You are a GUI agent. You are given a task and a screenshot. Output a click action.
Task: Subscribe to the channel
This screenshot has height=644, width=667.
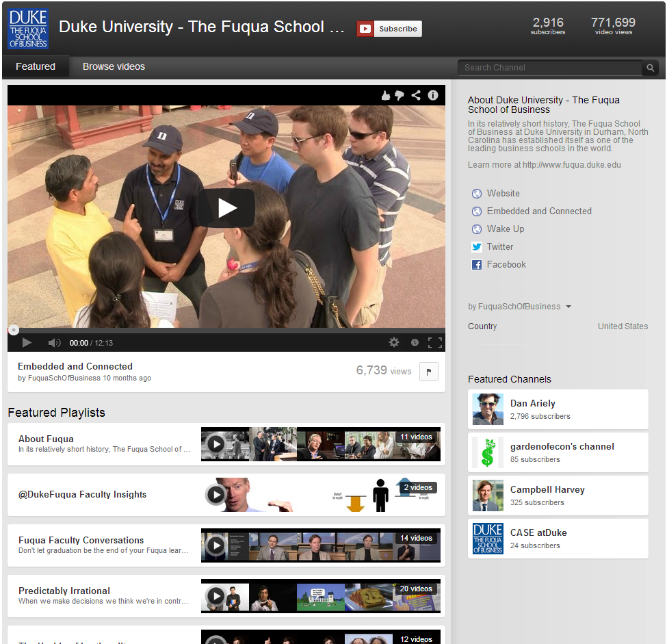[x=389, y=29]
